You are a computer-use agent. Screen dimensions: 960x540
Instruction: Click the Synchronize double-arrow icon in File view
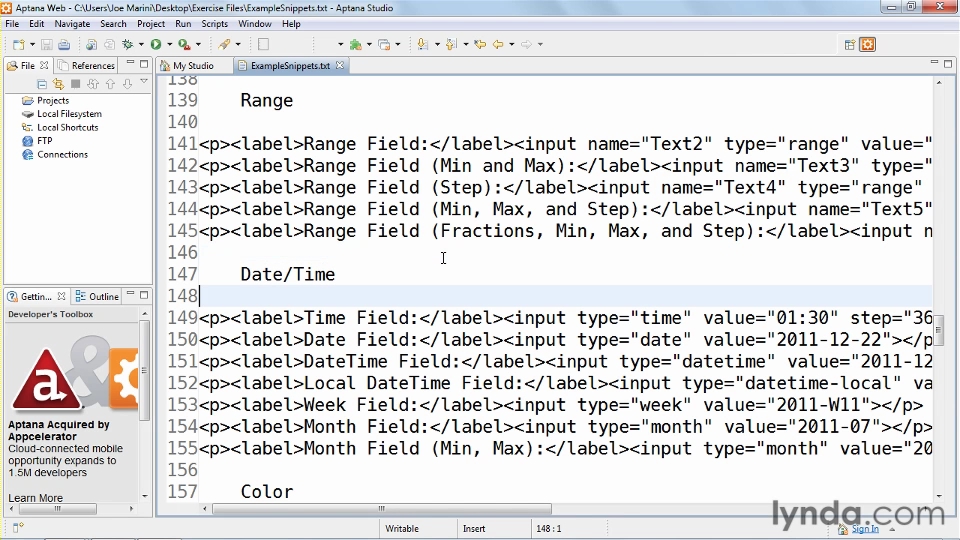tap(93, 84)
